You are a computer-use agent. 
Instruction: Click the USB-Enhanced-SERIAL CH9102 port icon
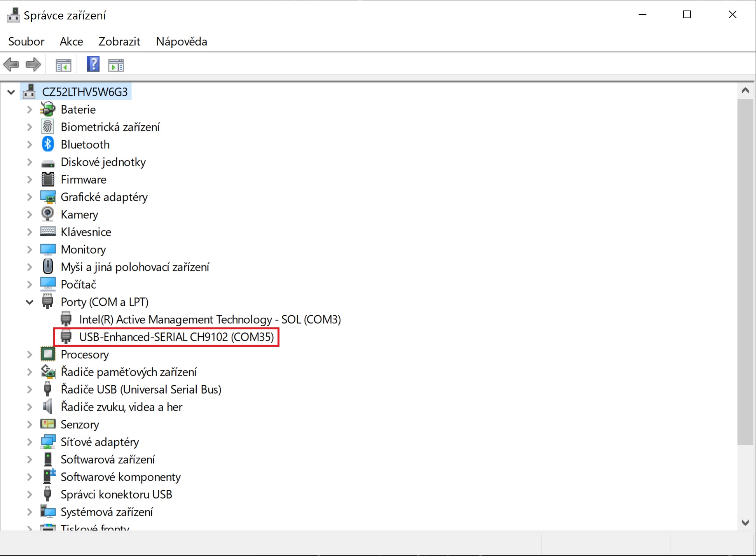66,337
